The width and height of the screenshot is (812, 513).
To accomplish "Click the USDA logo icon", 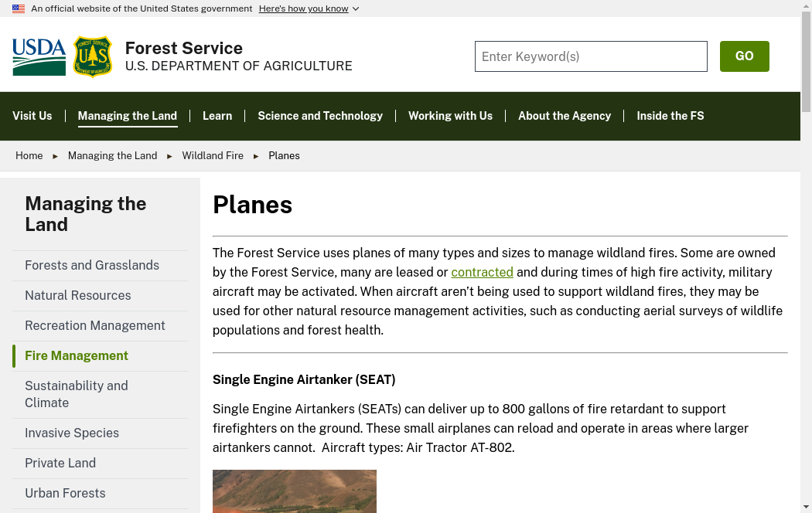I will tap(39, 56).
